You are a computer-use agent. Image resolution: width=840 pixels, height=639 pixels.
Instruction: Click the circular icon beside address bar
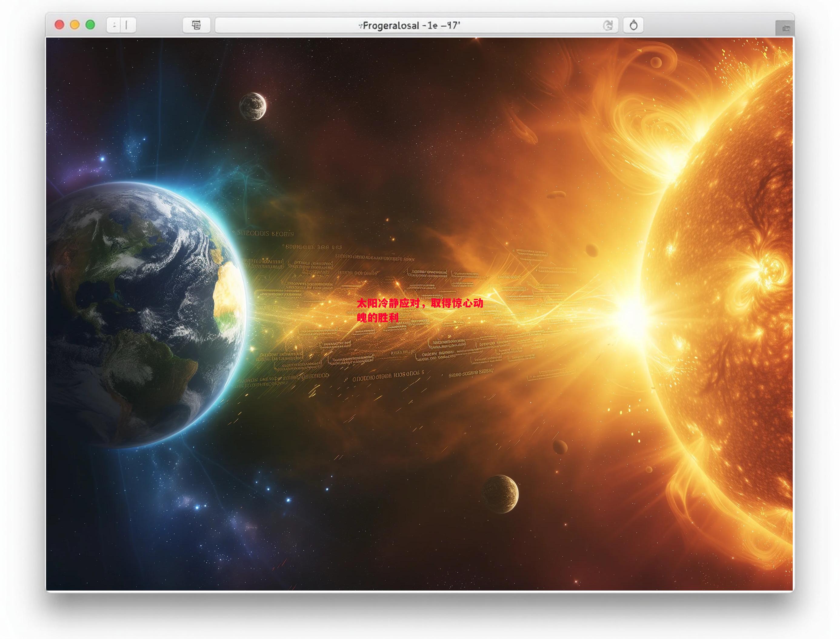pyautogui.click(x=633, y=25)
